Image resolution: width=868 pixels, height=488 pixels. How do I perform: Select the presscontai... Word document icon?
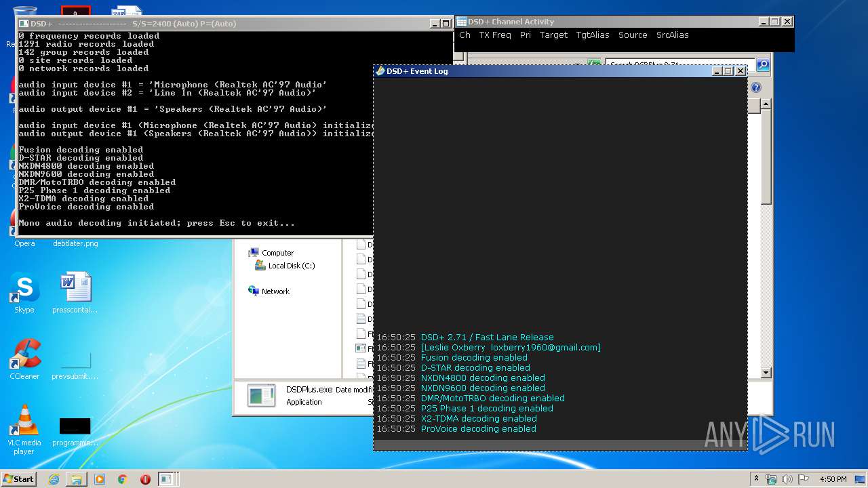pyautogui.click(x=75, y=293)
